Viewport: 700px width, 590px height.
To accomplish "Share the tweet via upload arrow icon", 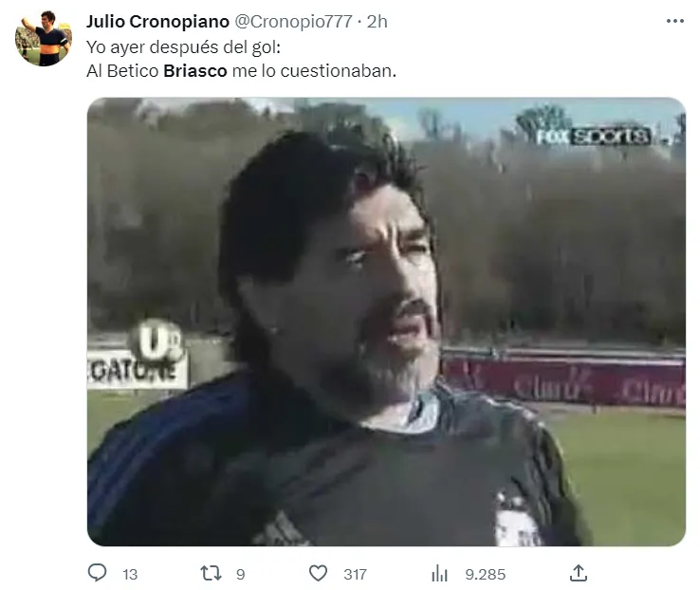I will pyautogui.click(x=579, y=573).
